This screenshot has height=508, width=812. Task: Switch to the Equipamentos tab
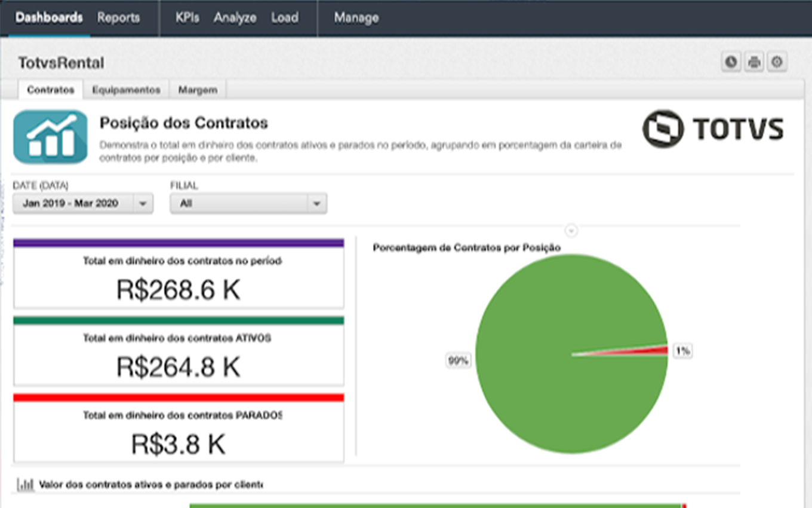click(x=126, y=90)
